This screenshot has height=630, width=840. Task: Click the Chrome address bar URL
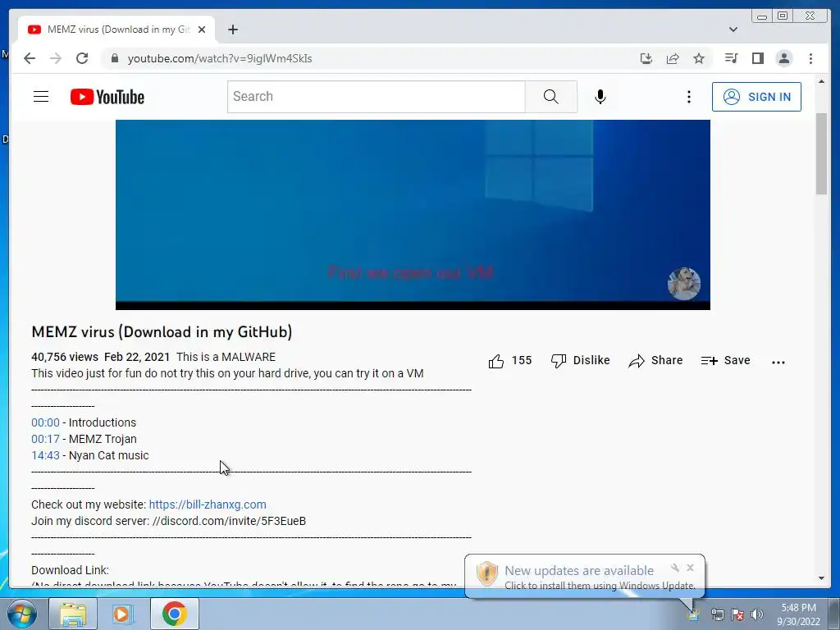[220, 58]
